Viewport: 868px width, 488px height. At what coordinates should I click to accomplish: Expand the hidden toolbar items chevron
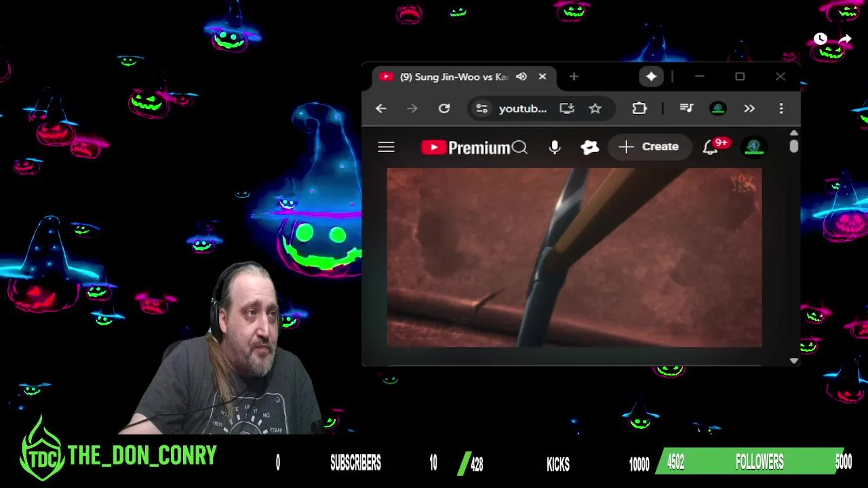pyautogui.click(x=749, y=108)
